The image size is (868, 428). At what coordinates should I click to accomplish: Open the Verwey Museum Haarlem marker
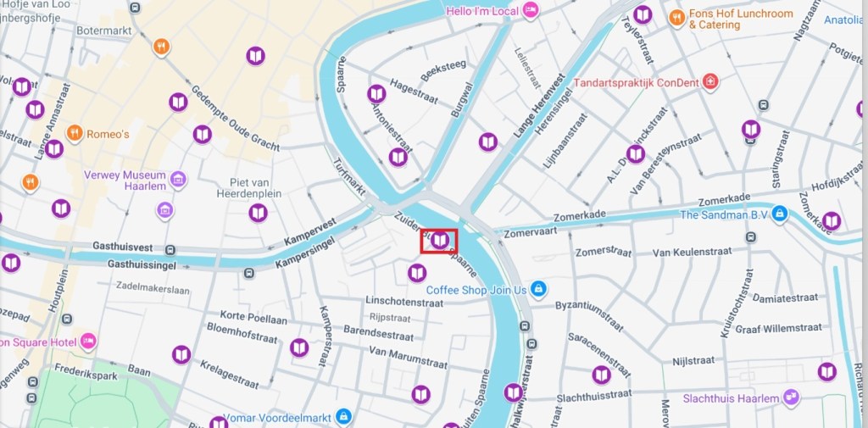click(x=178, y=179)
